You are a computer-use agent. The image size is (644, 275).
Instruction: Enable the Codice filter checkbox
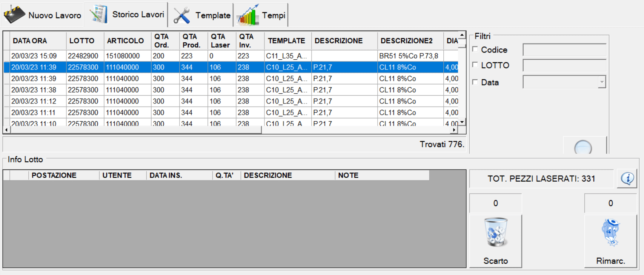475,49
